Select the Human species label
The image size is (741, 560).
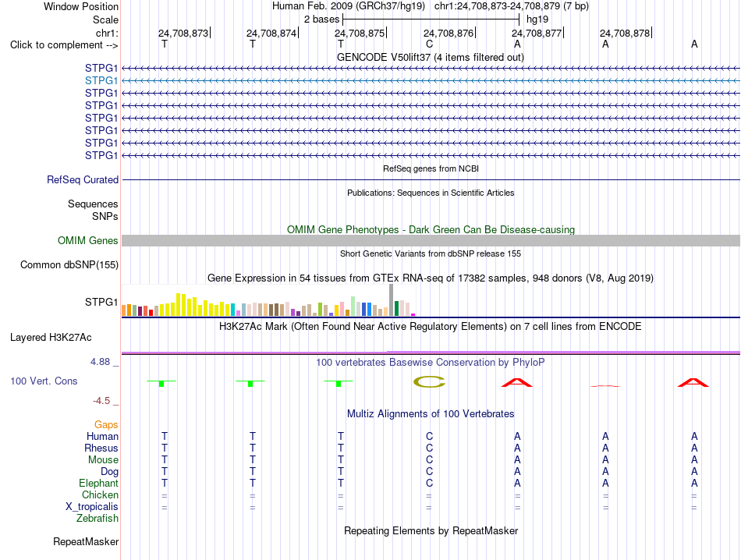coord(102,436)
